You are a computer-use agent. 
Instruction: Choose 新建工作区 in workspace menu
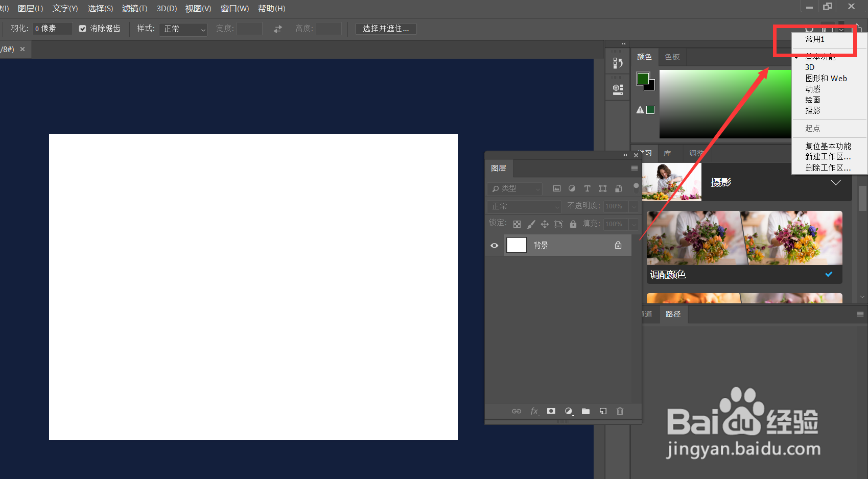(x=828, y=157)
